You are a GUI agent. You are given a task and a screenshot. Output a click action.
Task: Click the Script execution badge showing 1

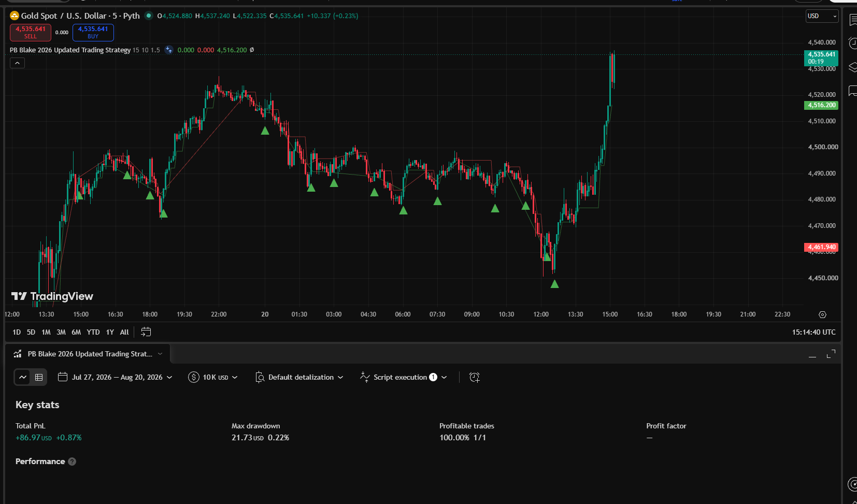tap(433, 377)
